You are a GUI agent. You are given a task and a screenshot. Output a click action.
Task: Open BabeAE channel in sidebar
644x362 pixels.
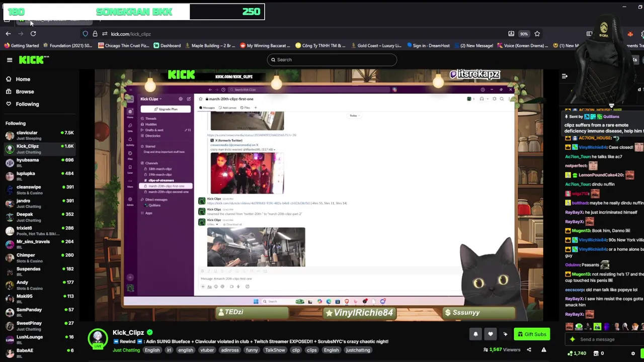point(39,353)
